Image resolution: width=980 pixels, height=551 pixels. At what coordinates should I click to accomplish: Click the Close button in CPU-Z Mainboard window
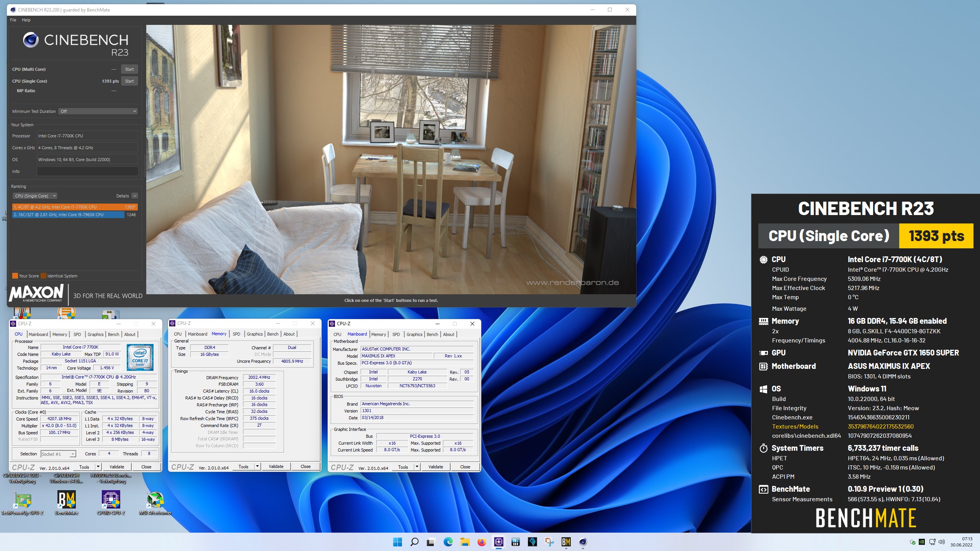click(x=465, y=467)
